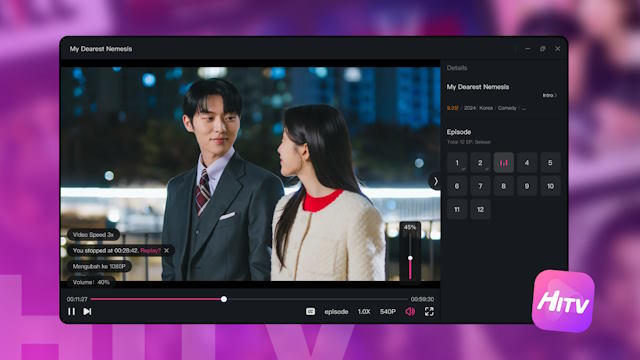Click the Mengubah ke 1080P label
This screenshot has width=640, height=360.
99,267
